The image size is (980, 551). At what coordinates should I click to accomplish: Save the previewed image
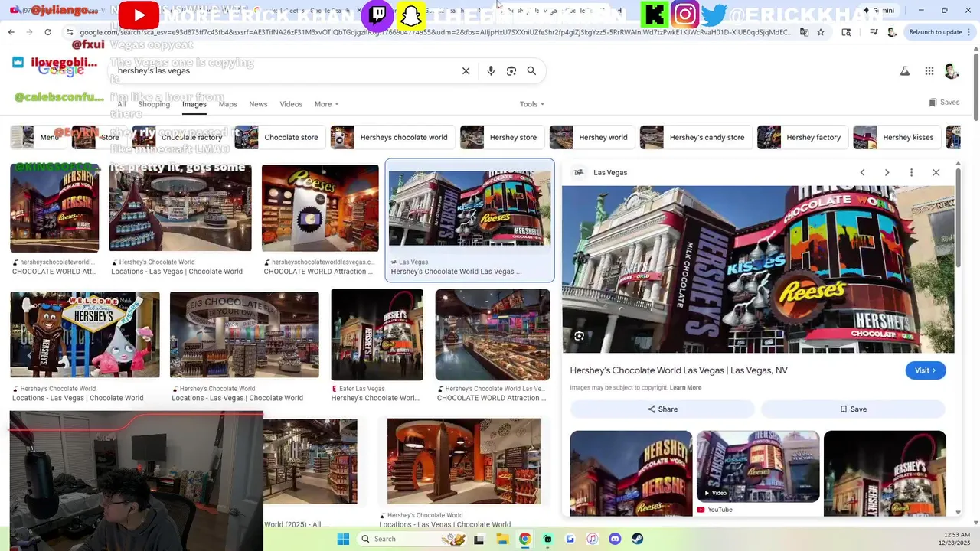point(854,409)
